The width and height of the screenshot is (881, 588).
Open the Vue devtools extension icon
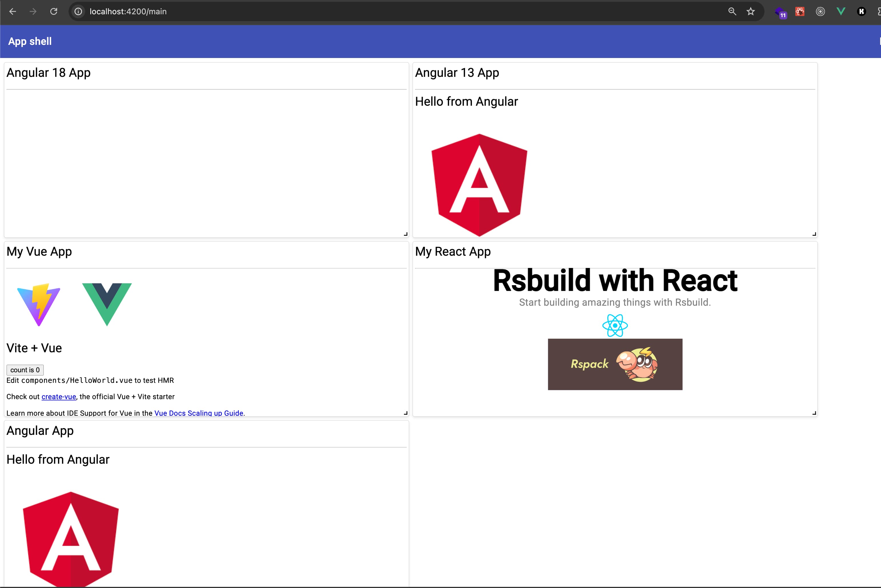coord(841,12)
